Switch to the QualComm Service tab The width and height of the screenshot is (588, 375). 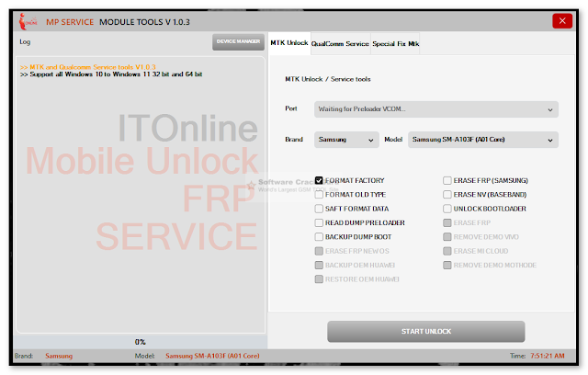pos(340,44)
